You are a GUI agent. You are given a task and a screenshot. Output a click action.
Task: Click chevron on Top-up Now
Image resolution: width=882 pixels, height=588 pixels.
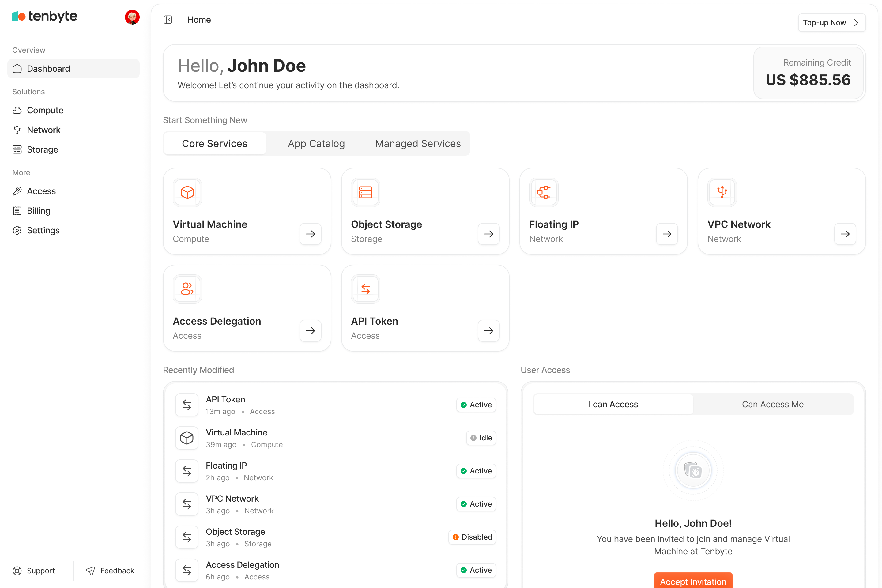coord(856,23)
